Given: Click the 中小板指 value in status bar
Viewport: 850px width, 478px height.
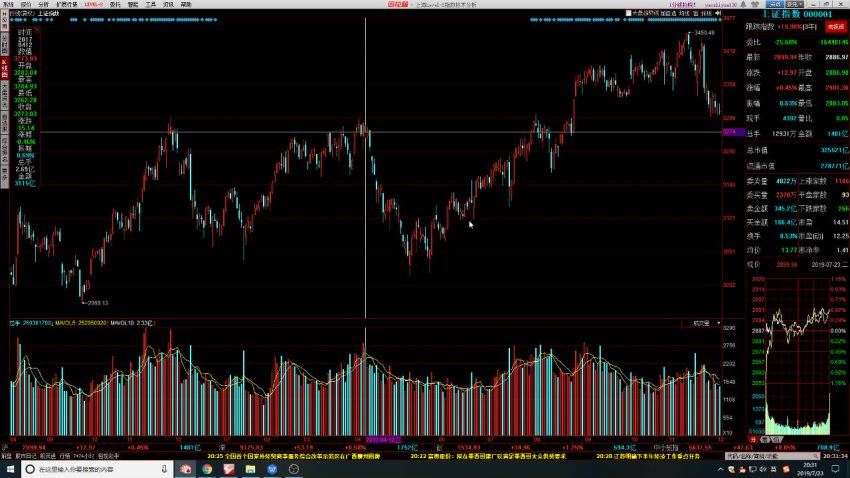Looking at the screenshot, I should [x=700, y=448].
